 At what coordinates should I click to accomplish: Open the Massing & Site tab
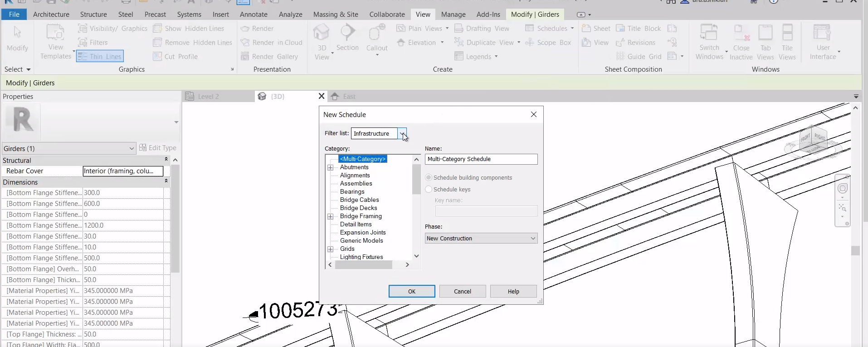336,15
